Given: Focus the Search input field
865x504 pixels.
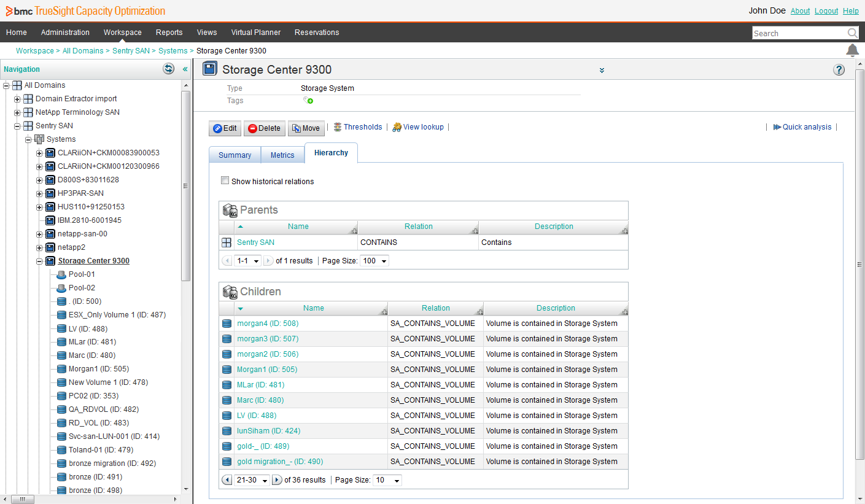Looking at the screenshot, I should click(799, 33).
